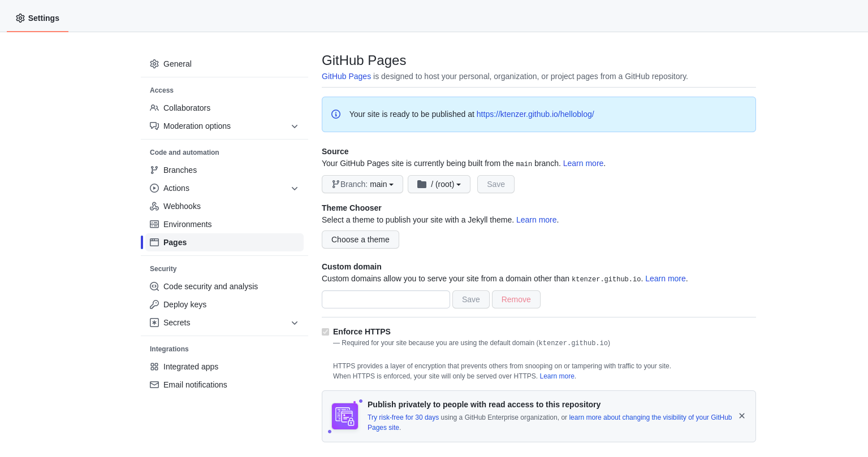Viewport: 868px width, 457px height.
Task: Expand Moderation options chevron
Action: click(x=295, y=126)
